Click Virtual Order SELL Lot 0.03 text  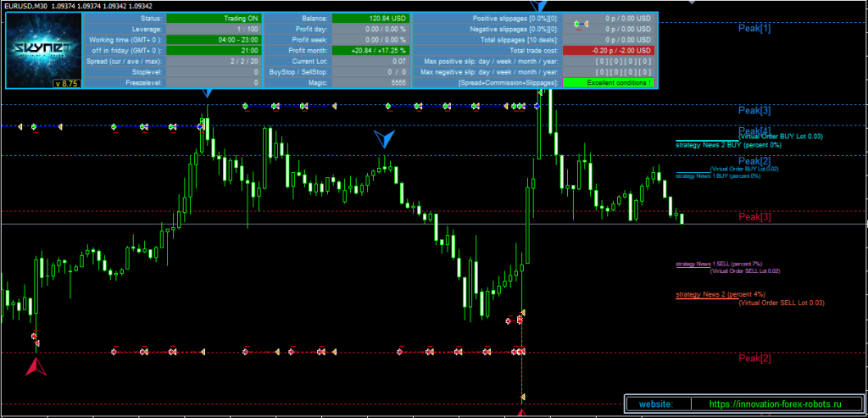[x=781, y=303]
